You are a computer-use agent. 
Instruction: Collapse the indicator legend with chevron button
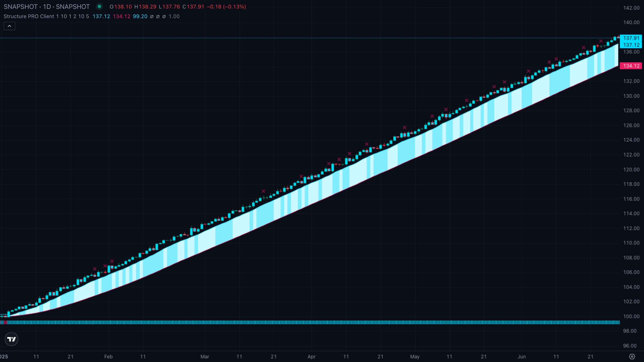pyautogui.click(x=9, y=26)
